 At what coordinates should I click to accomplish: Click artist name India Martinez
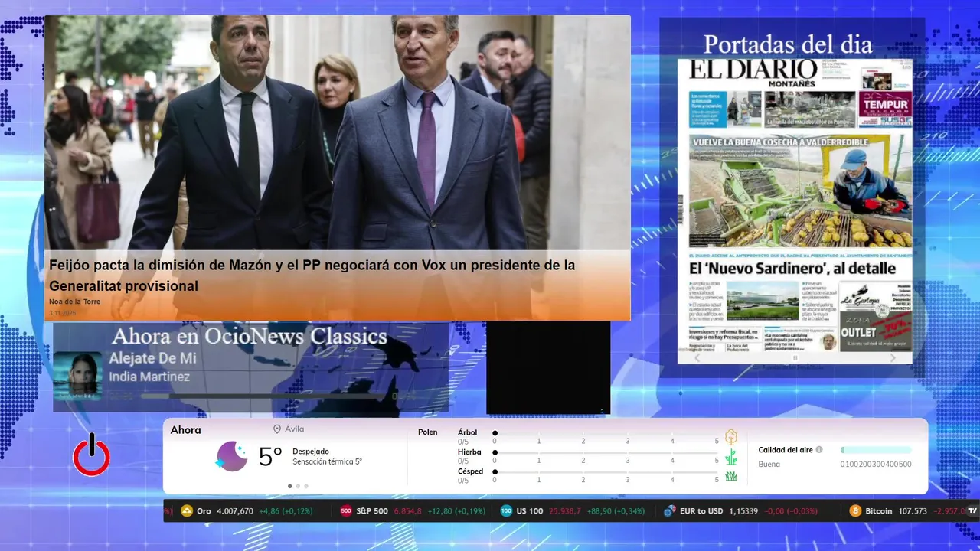pyautogui.click(x=149, y=377)
